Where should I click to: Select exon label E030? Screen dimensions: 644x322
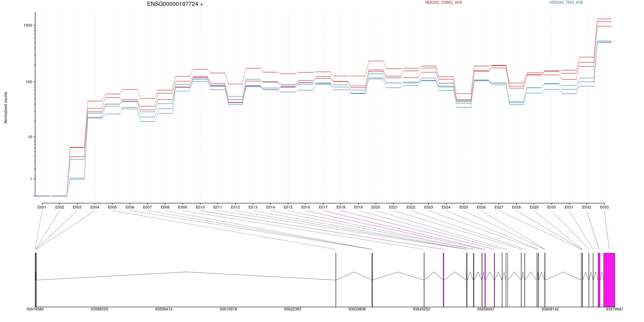[551, 207]
